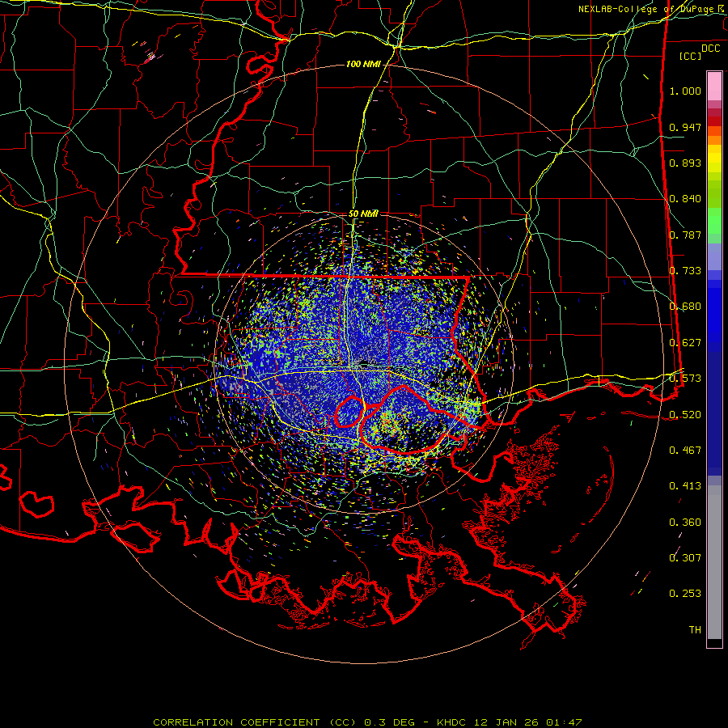Screen dimensions: 728x728
Task: Select the 0.840 legend value
Action: pyautogui.click(x=685, y=199)
